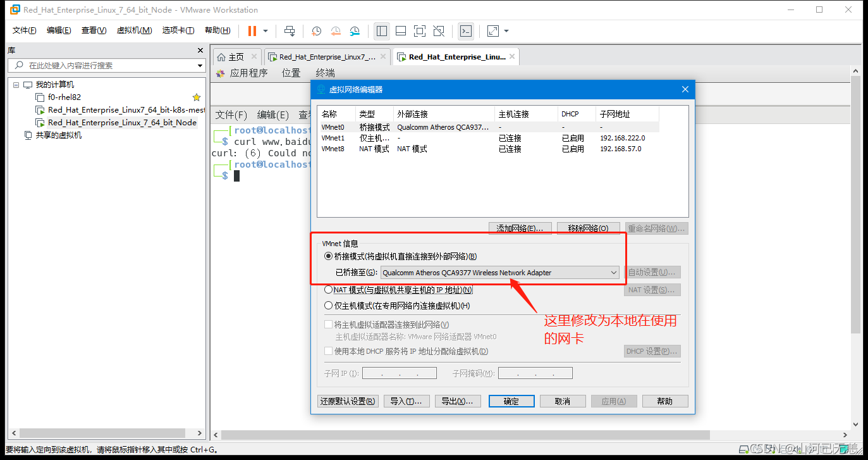868x460 pixels.
Task: Select the VMnet0 row in network list
Action: pyautogui.click(x=488, y=127)
